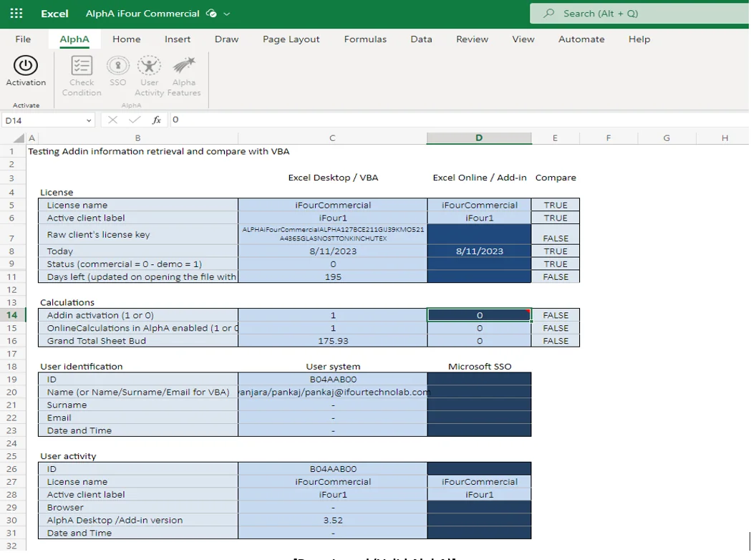Open the File tab
The height and width of the screenshot is (560, 751).
(22, 39)
